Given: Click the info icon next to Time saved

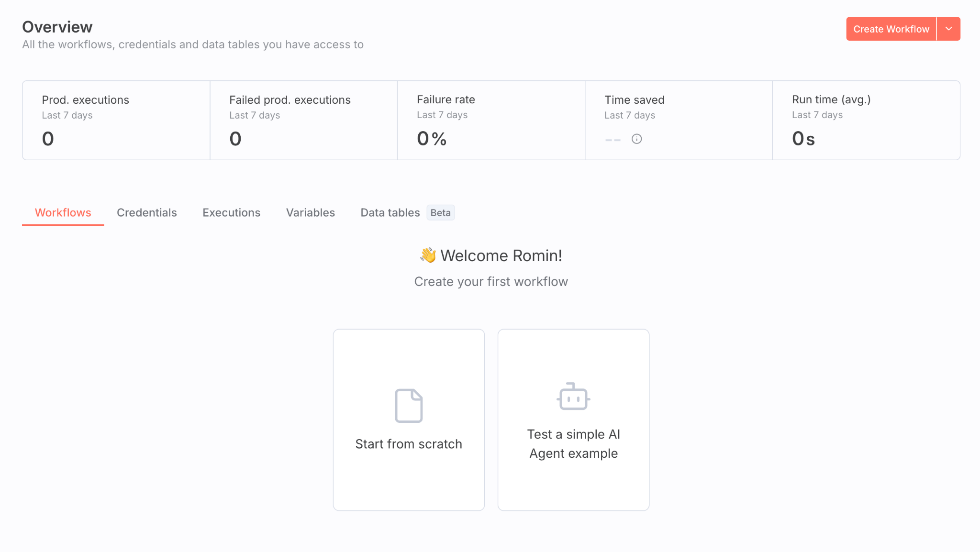Looking at the screenshot, I should (636, 139).
